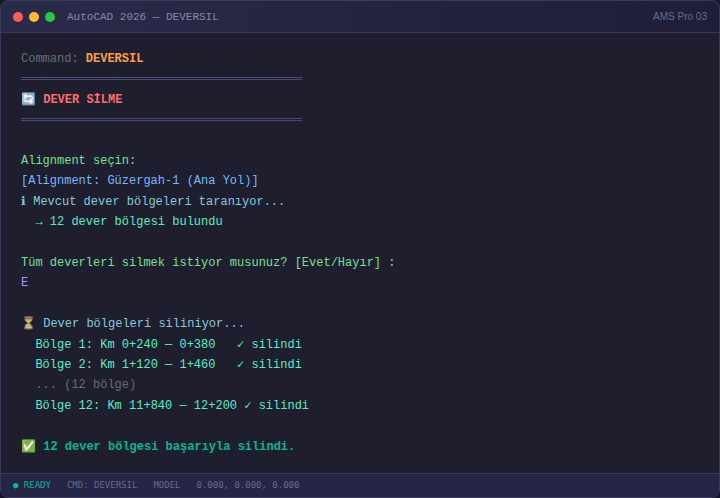Click the ... (12 bölge) ellipsis line

pyautogui.click(x=85, y=384)
